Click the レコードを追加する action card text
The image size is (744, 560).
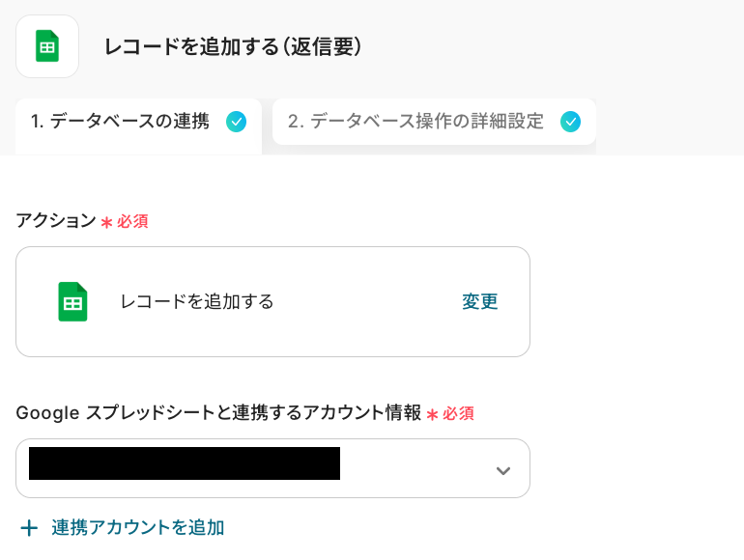pyautogui.click(x=197, y=302)
